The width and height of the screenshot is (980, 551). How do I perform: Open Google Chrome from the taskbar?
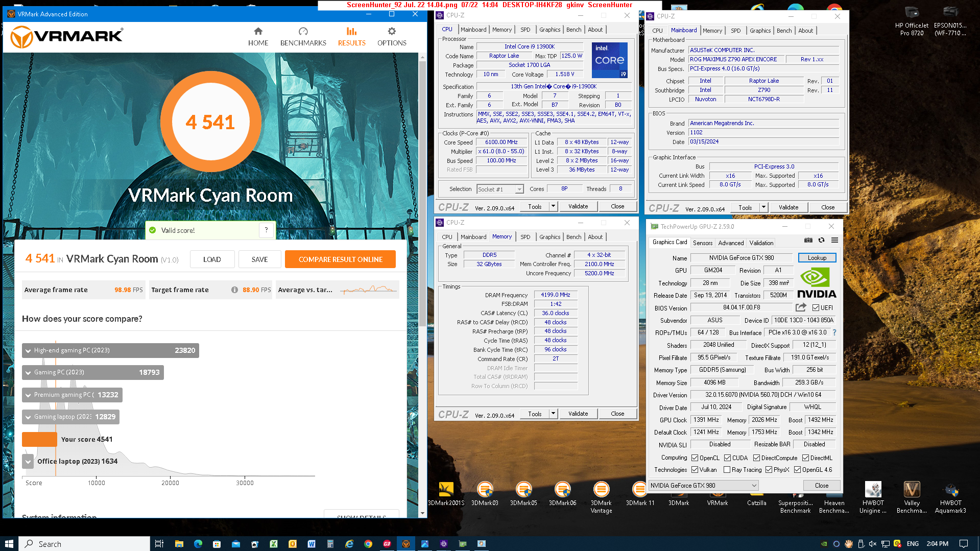(368, 544)
